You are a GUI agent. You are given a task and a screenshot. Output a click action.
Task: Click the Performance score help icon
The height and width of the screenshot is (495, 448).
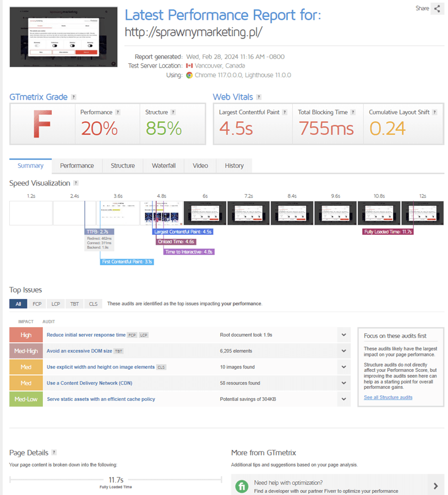[118, 112]
